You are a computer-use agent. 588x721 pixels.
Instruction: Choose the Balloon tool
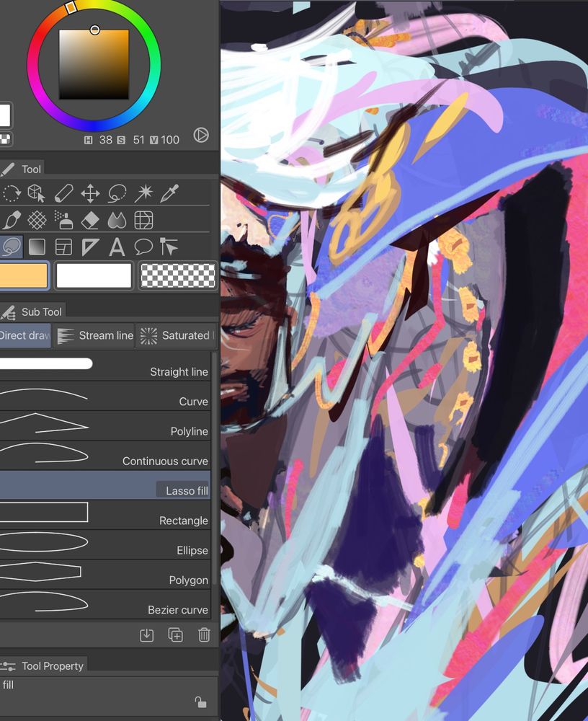[x=143, y=247]
